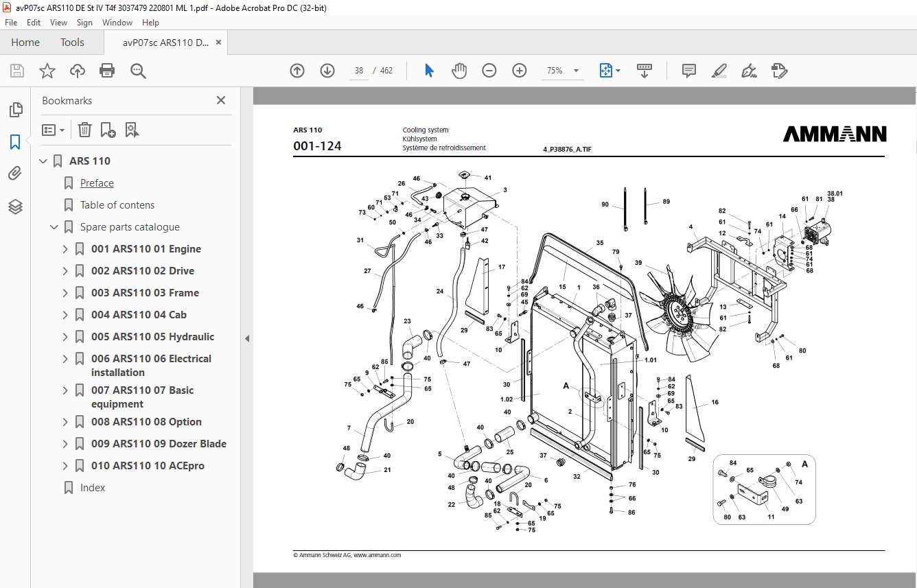Click the Find text magnifier icon

(138, 71)
